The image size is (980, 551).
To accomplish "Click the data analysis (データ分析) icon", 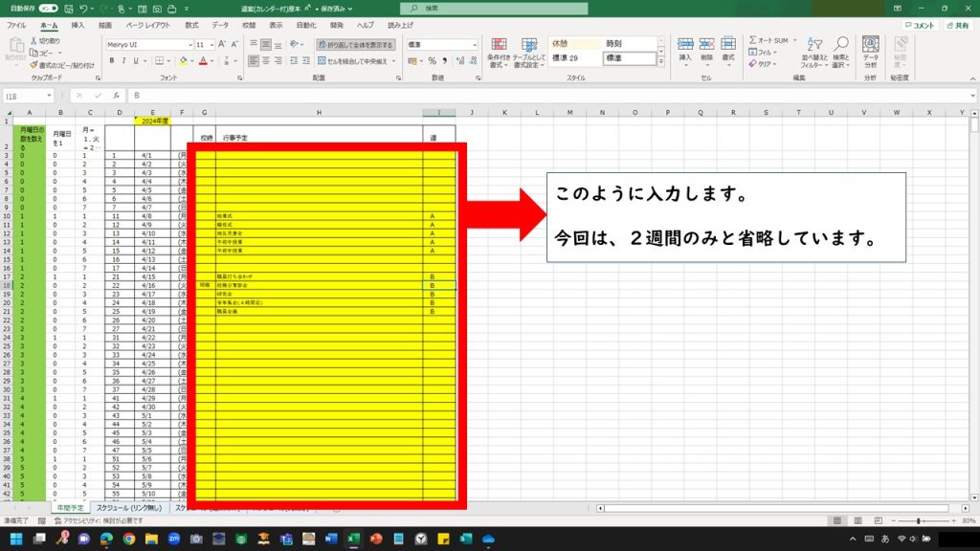I will [870, 50].
